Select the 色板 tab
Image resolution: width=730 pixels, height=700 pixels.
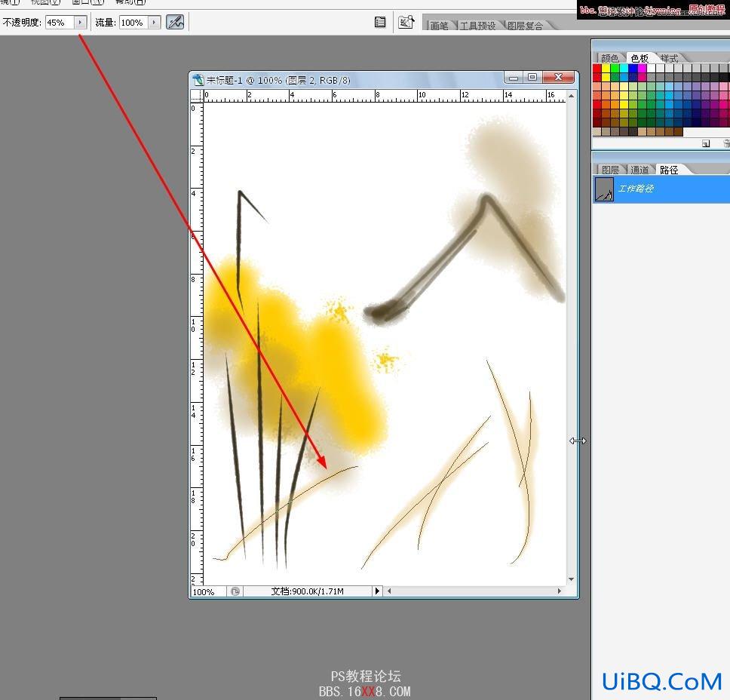click(640, 58)
